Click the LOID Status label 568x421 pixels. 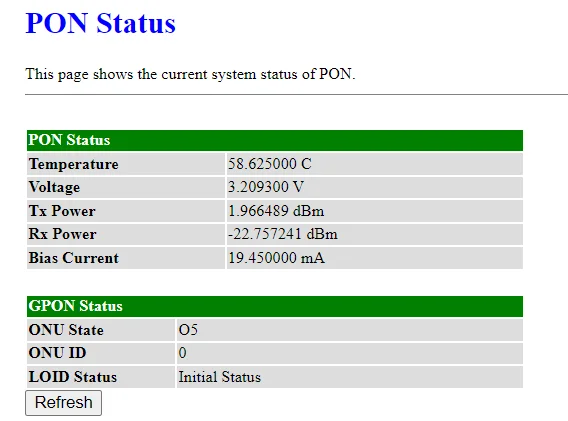tap(73, 377)
